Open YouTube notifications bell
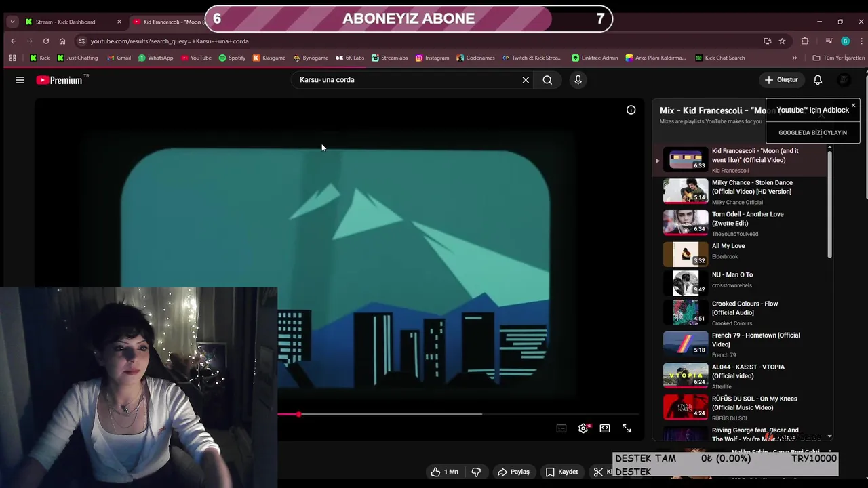The image size is (868, 488). tap(818, 80)
